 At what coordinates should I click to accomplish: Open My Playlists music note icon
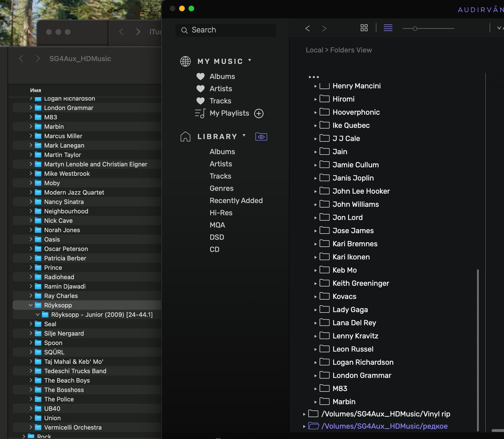[x=200, y=113]
